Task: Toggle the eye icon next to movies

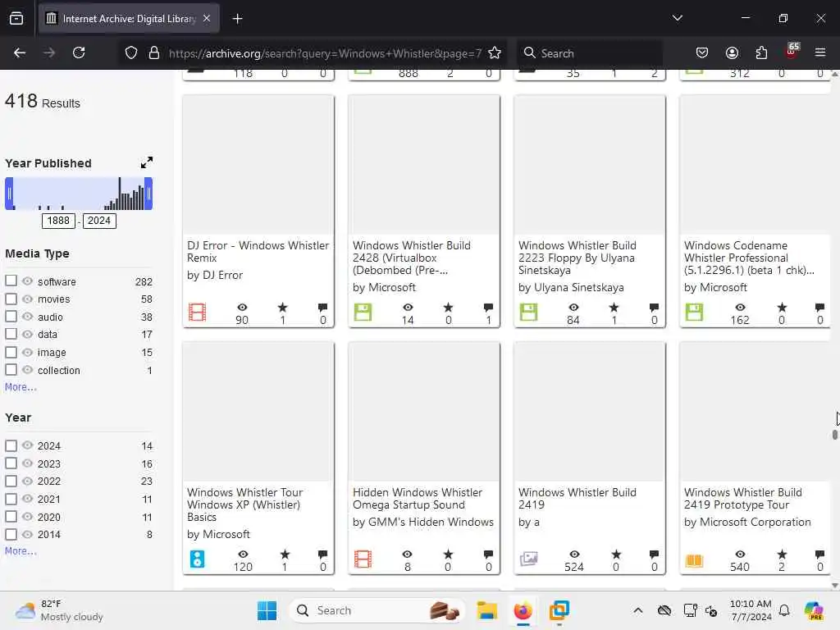Action: coord(27,299)
